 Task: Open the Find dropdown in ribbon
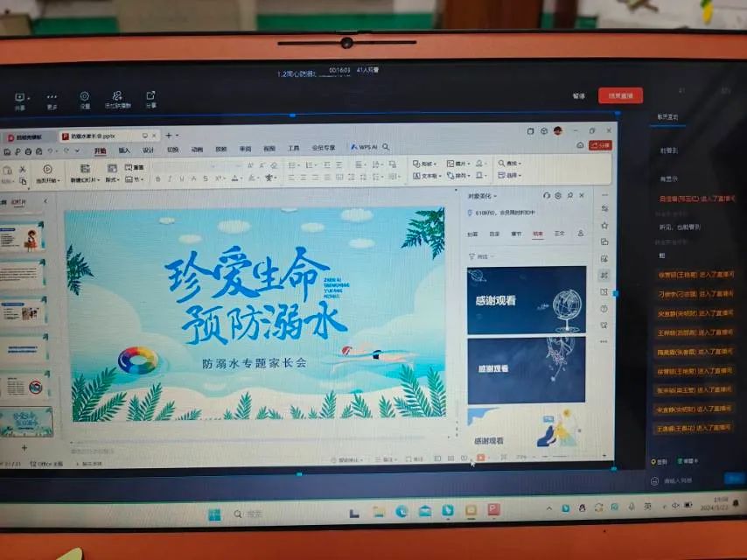coord(509,163)
